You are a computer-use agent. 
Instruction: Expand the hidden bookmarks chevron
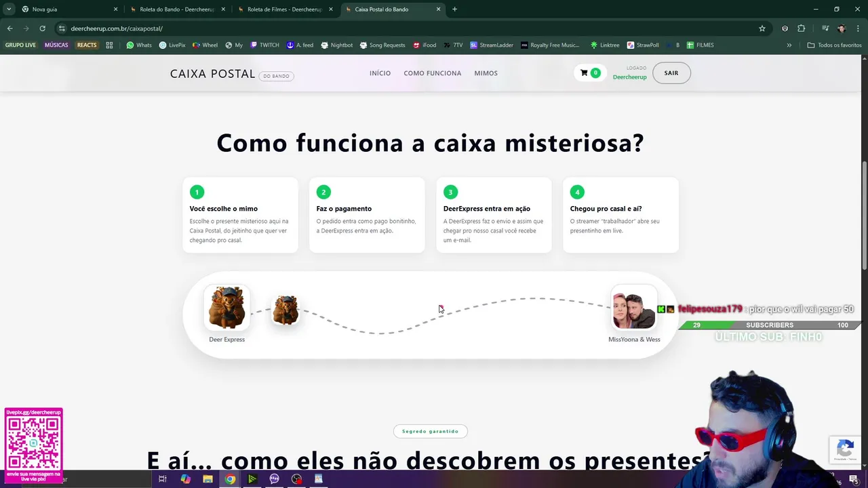pos(789,45)
